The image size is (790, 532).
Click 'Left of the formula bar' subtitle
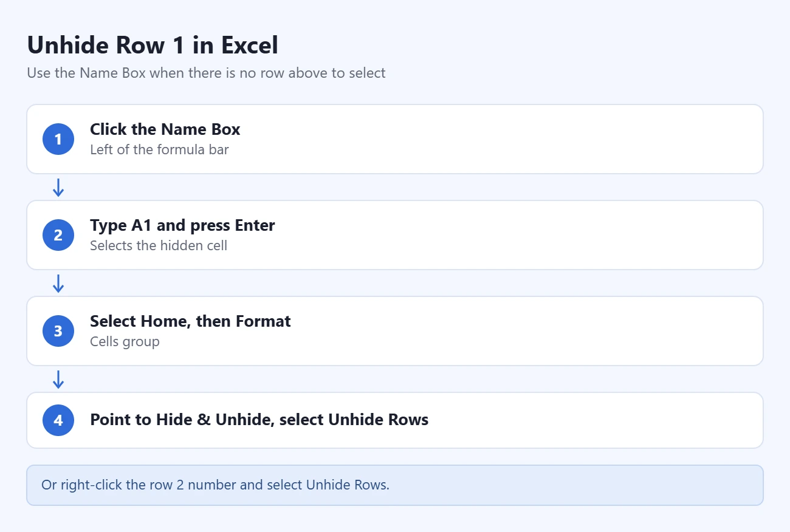click(x=159, y=149)
